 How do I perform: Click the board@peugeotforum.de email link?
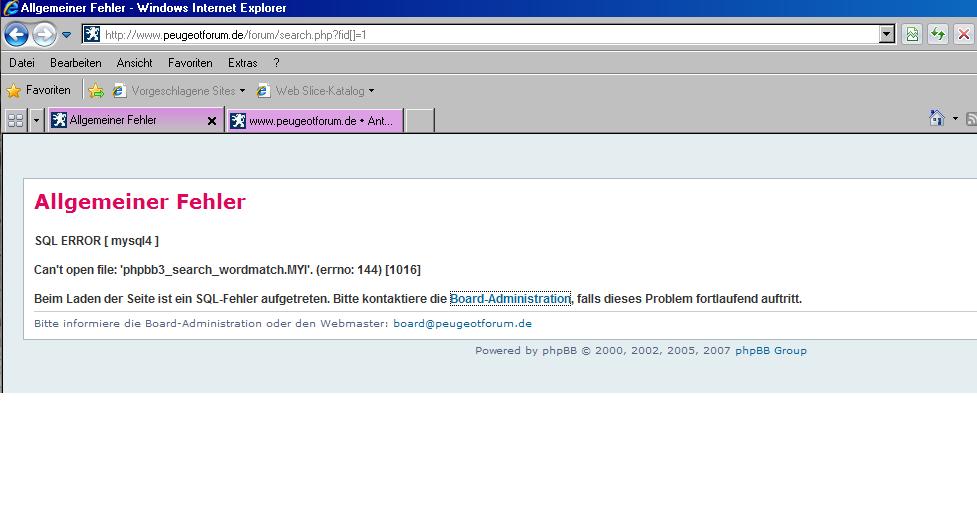pos(462,324)
